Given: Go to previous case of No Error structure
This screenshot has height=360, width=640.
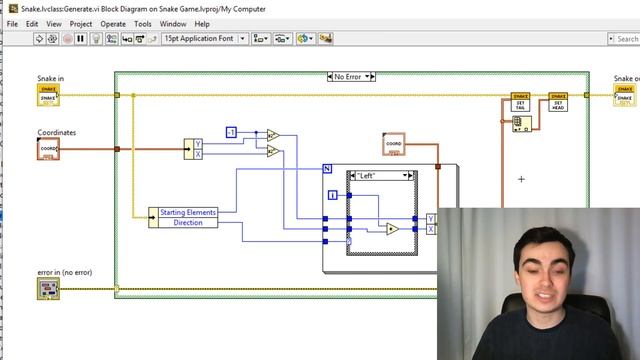Looking at the screenshot, I should 330,77.
